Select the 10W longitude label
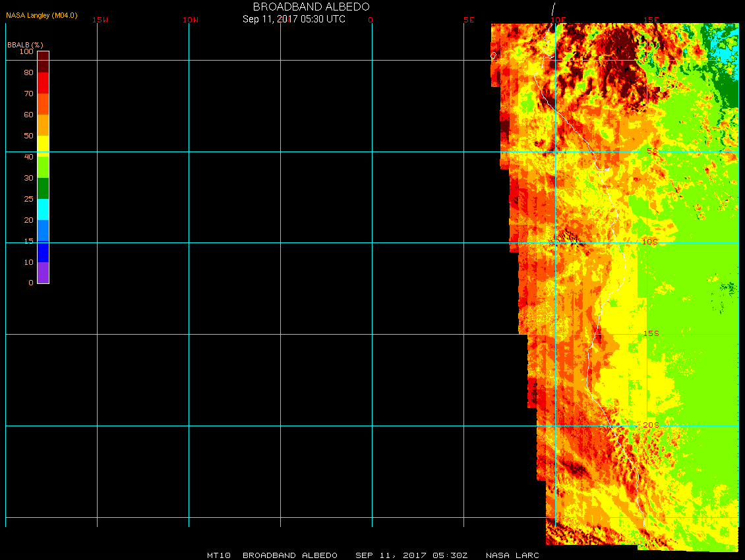Screen dimensions: 745x560 (191, 20)
